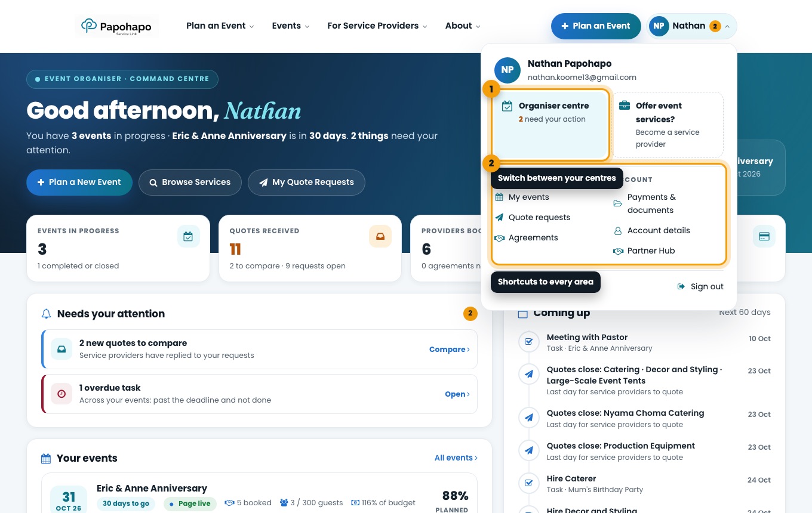Viewport: 812px width, 513px height.
Task: Sign out of the account
Action: 700,286
